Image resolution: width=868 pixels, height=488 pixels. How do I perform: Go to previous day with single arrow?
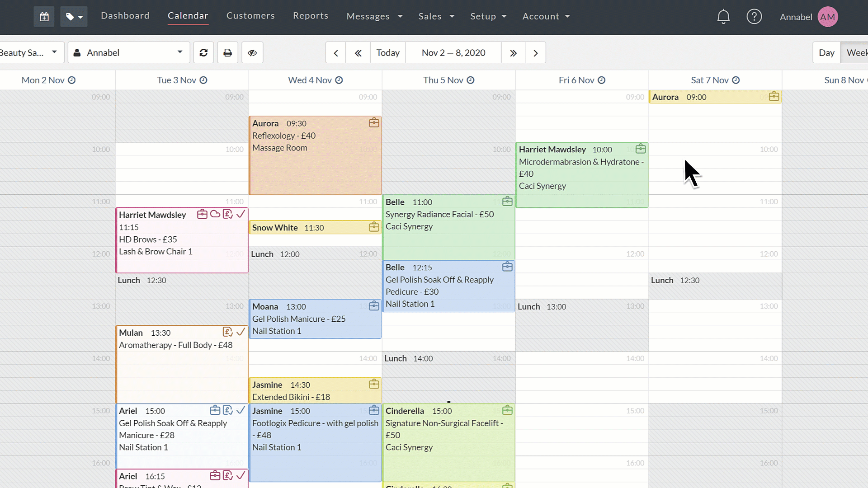(335, 53)
